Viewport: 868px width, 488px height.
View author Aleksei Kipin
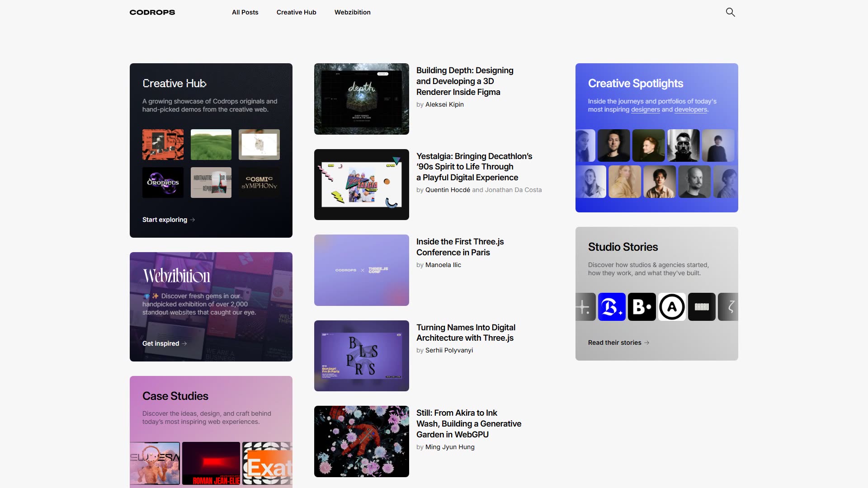pyautogui.click(x=444, y=104)
